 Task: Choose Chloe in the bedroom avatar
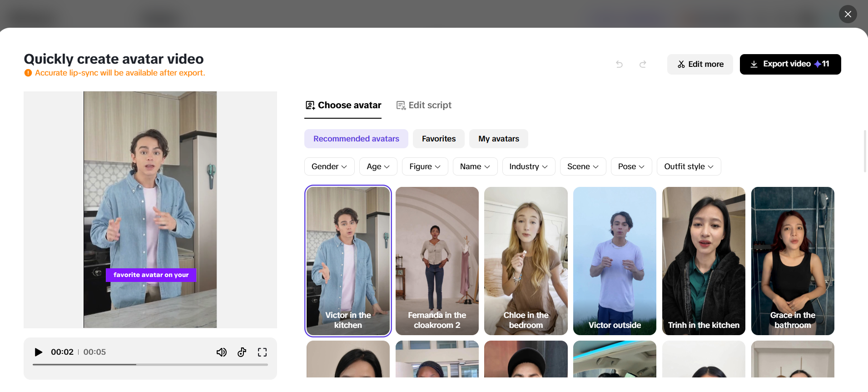click(526, 261)
